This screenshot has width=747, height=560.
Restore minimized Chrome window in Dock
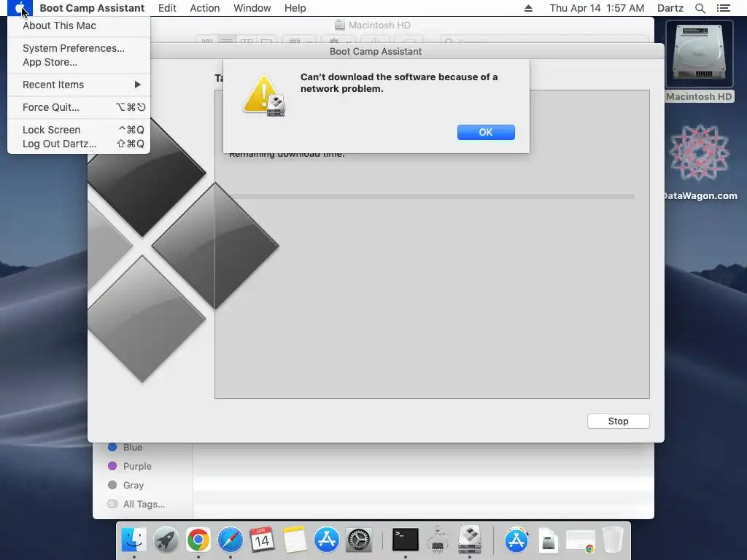pyautogui.click(x=581, y=541)
